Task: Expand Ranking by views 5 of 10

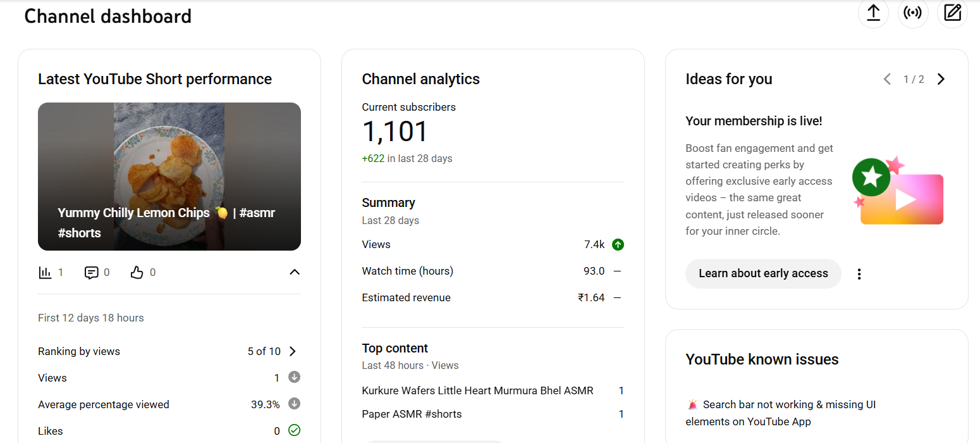Action: pos(292,351)
